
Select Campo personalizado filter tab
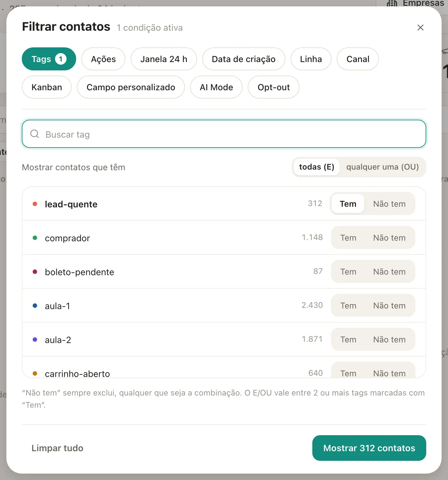tap(131, 87)
